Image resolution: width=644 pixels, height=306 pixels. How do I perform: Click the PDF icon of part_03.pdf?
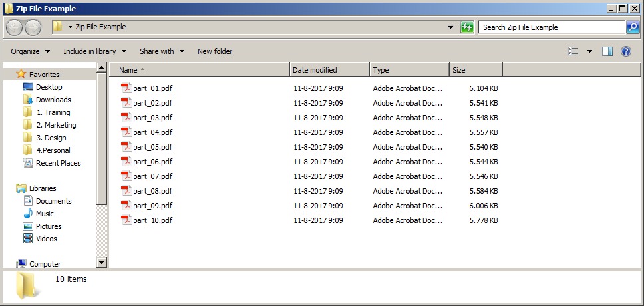(126, 118)
